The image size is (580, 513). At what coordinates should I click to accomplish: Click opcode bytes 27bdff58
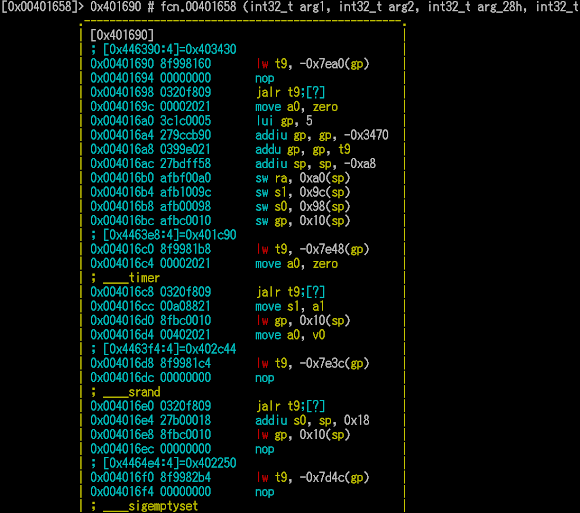coord(185,164)
